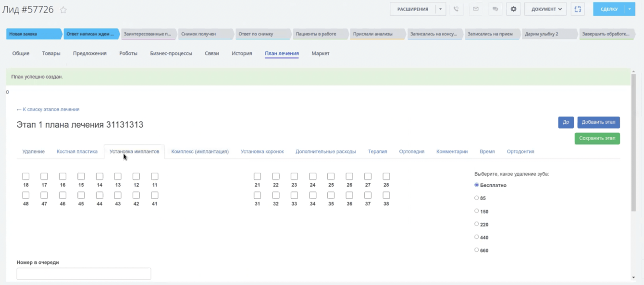Switch to Комплекс (имплантация) sub-tab

click(x=200, y=152)
